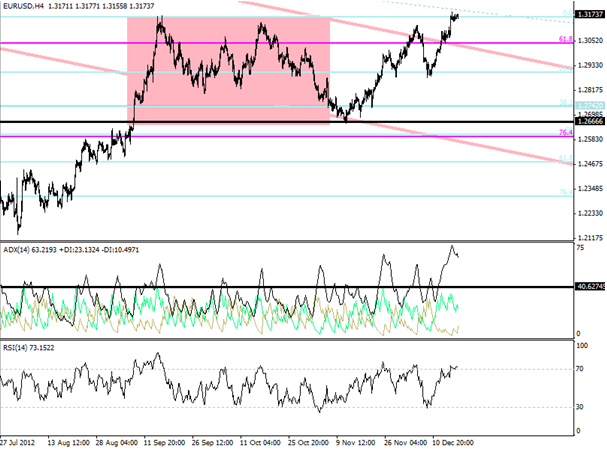This screenshot has height=449, width=607.
Task: Select the current price label 1.31737
Action: pyautogui.click(x=590, y=14)
